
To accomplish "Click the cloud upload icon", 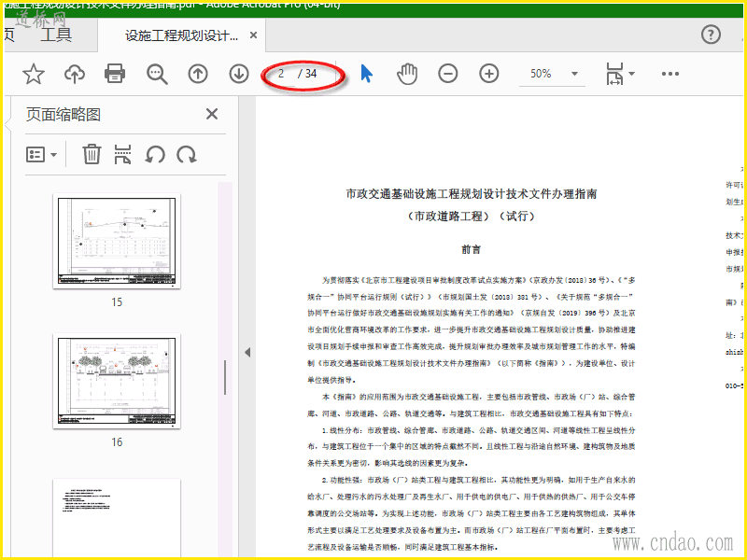I will click(x=75, y=74).
